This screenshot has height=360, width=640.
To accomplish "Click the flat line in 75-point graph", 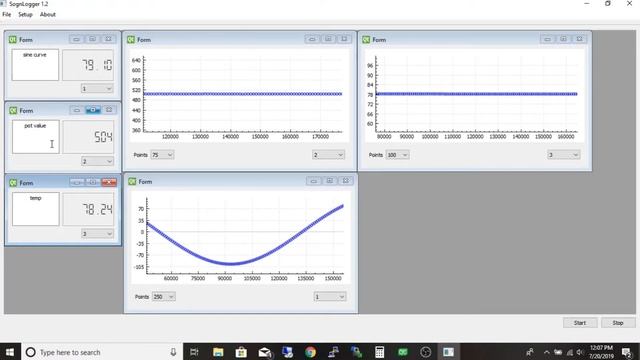I will coord(243,94).
